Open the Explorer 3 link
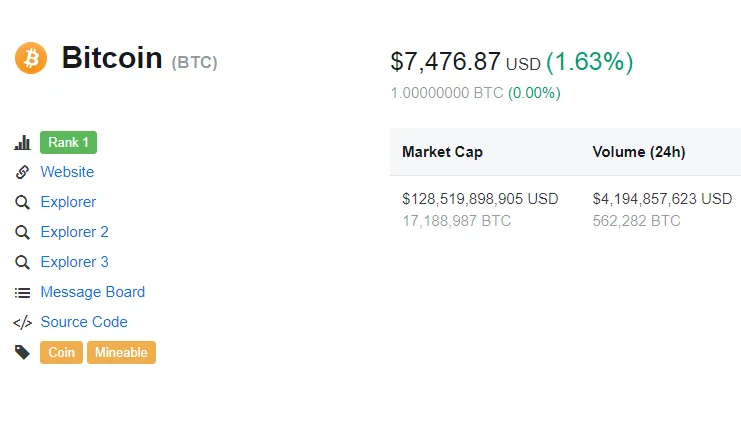741x422 pixels. click(x=74, y=262)
